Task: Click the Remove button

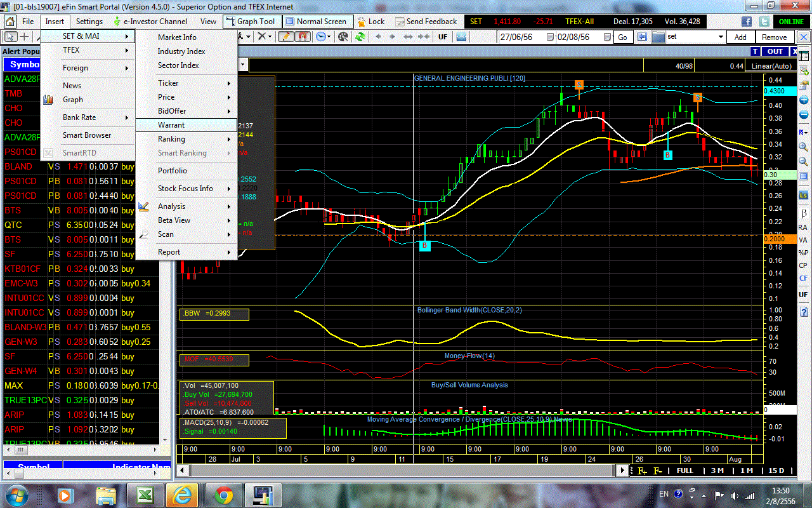Action: (x=774, y=37)
